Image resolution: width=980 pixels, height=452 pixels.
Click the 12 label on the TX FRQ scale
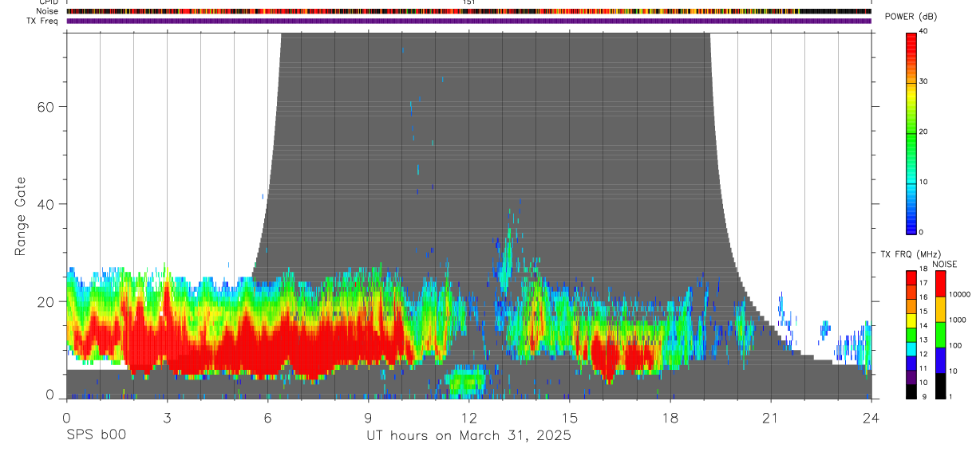[x=923, y=354]
